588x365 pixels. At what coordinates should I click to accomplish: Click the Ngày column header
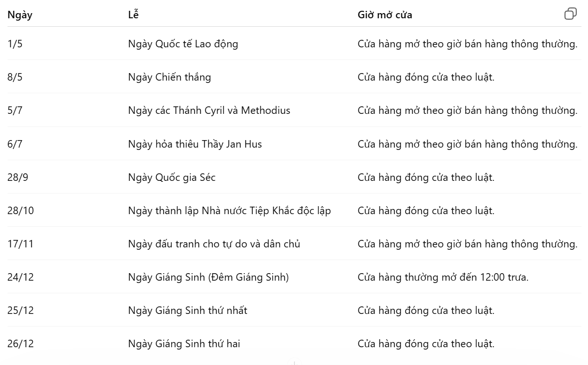[20, 15]
